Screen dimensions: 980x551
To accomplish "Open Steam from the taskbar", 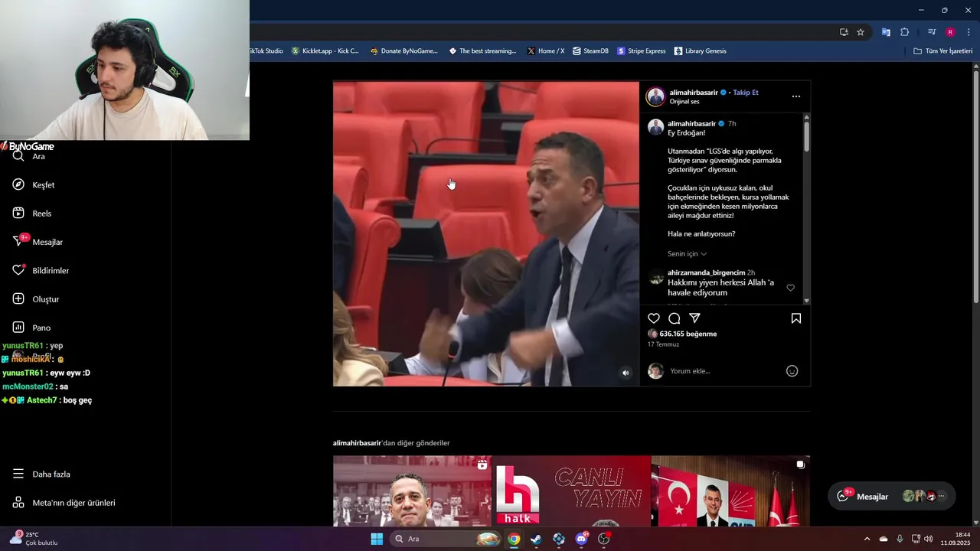I will click(x=536, y=539).
